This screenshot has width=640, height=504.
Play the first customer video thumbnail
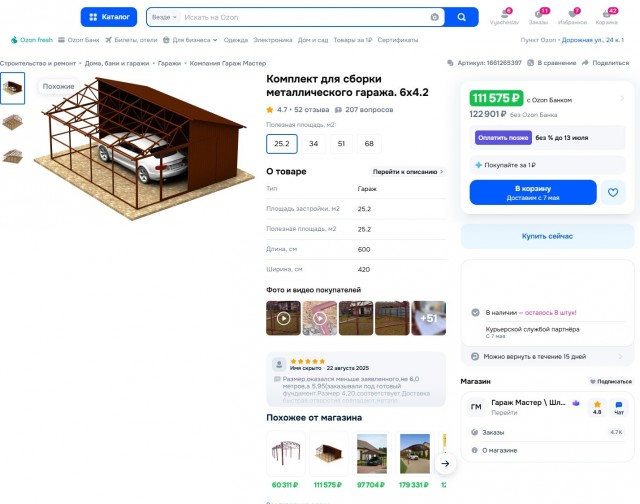click(x=283, y=318)
